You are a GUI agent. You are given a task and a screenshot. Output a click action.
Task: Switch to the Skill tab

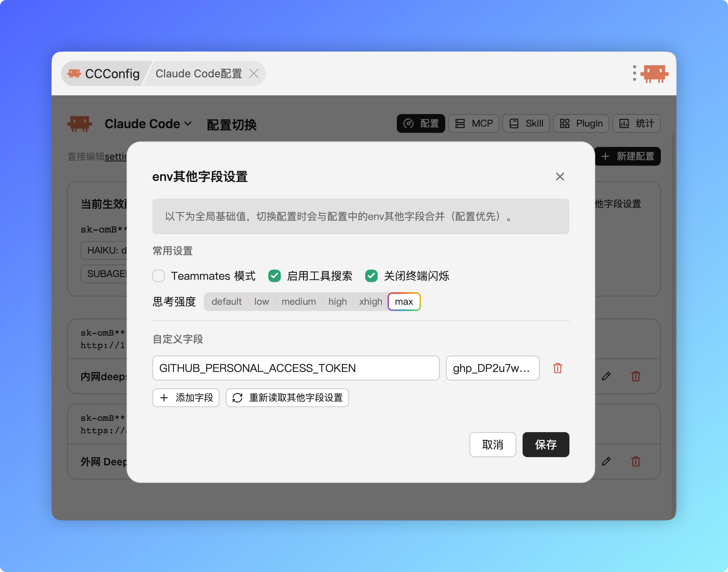pyautogui.click(x=526, y=123)
